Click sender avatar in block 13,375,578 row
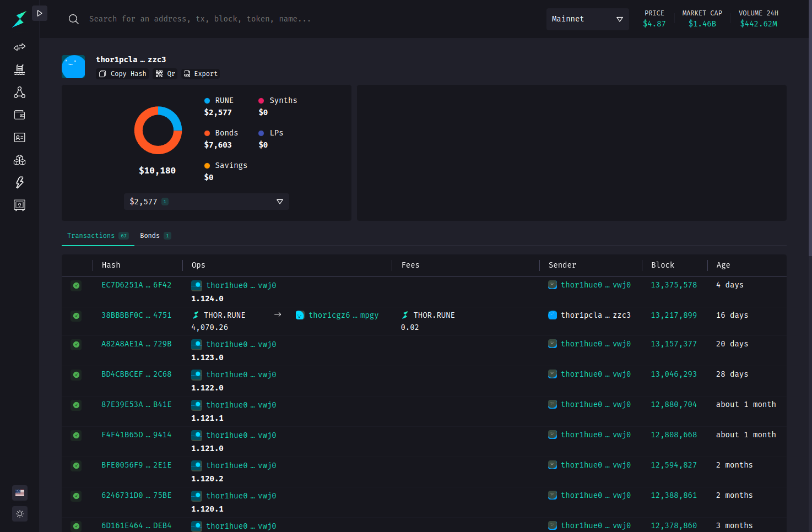 pyautogui.click(x=553, y=285)
